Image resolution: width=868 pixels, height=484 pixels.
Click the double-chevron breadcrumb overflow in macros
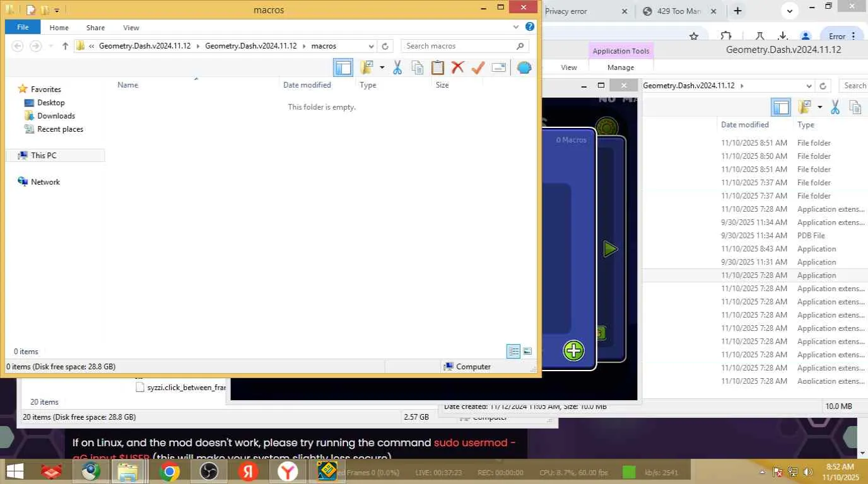point(92,46)
